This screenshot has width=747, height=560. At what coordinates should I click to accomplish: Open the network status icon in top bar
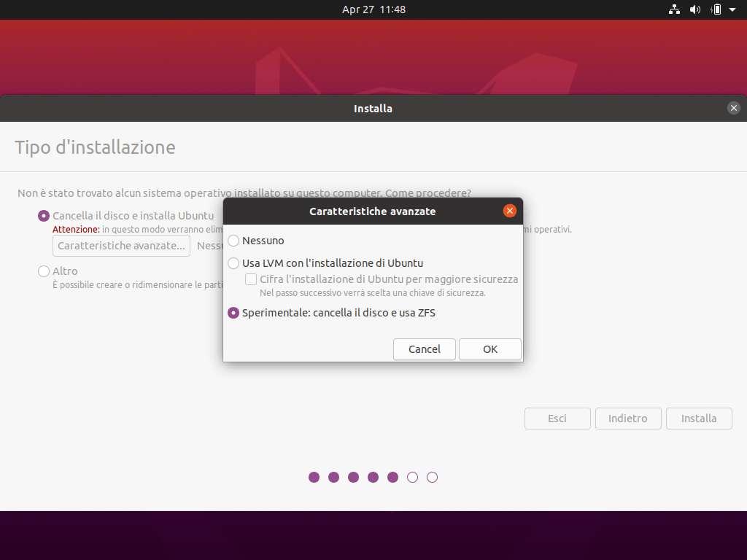[674, 9]
